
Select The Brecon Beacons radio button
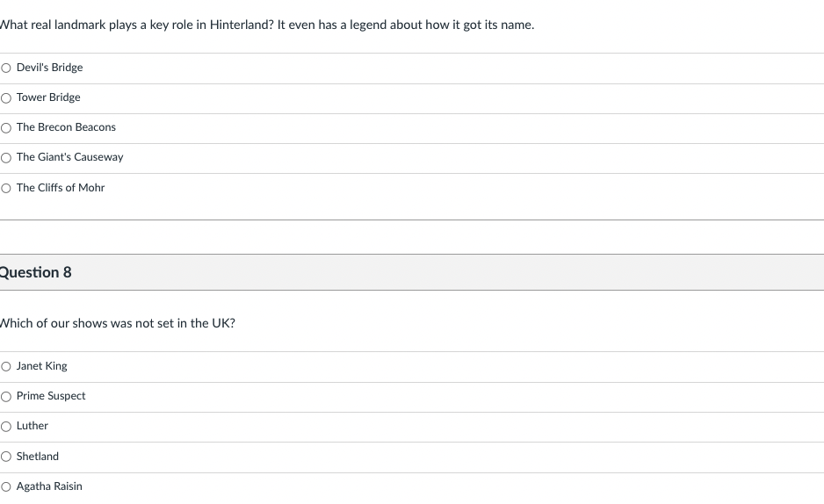6,128
